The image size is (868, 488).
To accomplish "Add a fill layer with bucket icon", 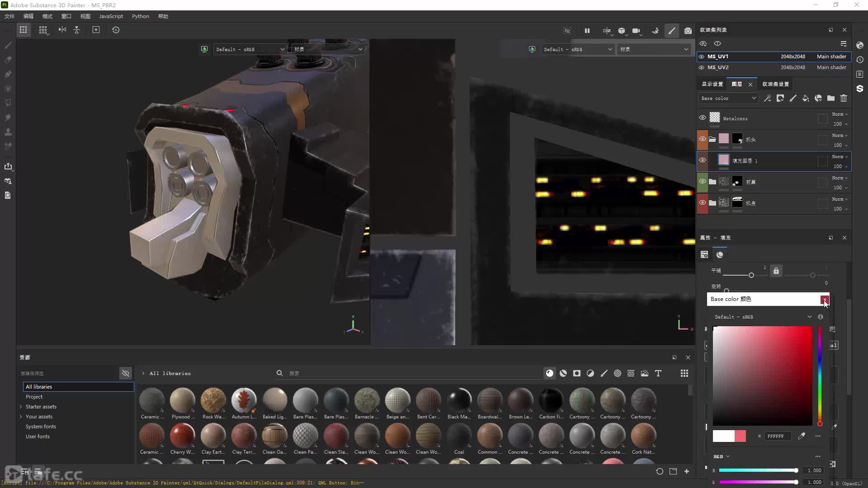I will click(806, 98).
